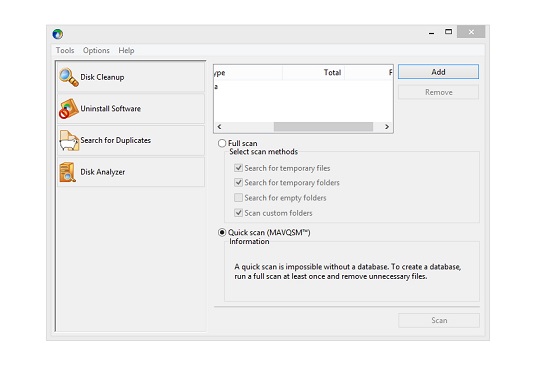Maximize the application window

click(x=448, y=32)
